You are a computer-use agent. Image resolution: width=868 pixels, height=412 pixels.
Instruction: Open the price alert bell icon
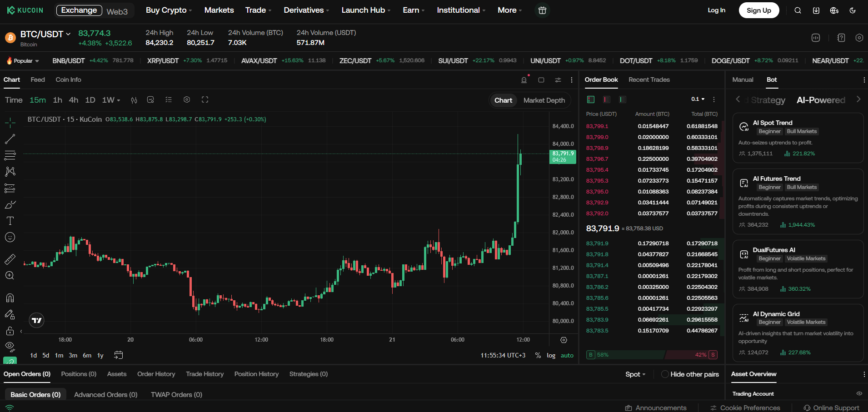click(x=524, y=80)
